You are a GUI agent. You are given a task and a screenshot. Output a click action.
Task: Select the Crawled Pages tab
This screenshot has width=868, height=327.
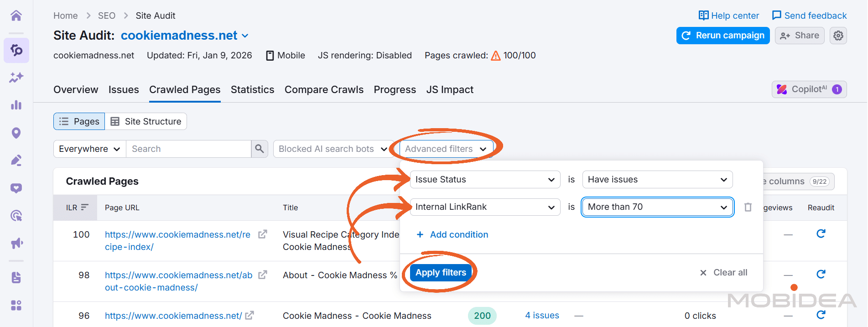pyautogui.click(x=185, y=90)
